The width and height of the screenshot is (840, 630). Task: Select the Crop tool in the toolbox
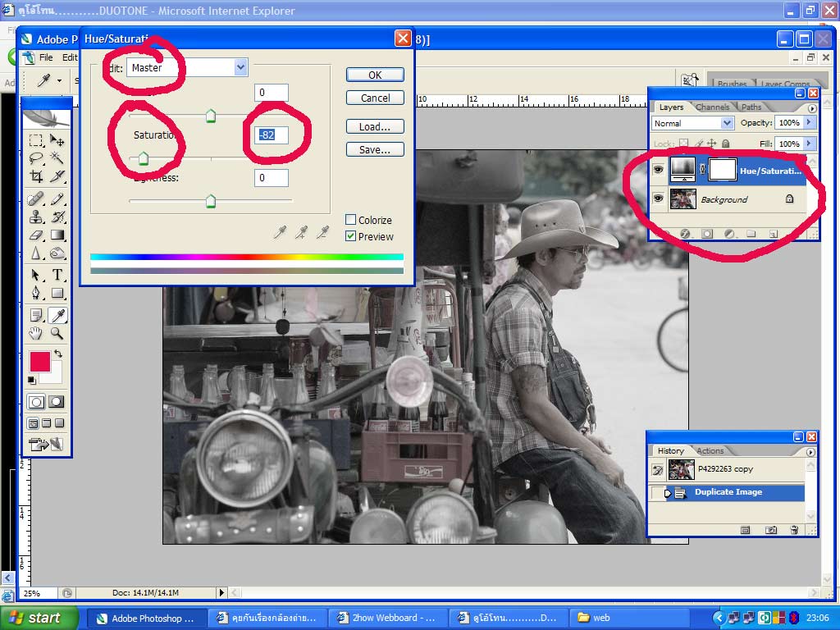[x=36, y=176]
